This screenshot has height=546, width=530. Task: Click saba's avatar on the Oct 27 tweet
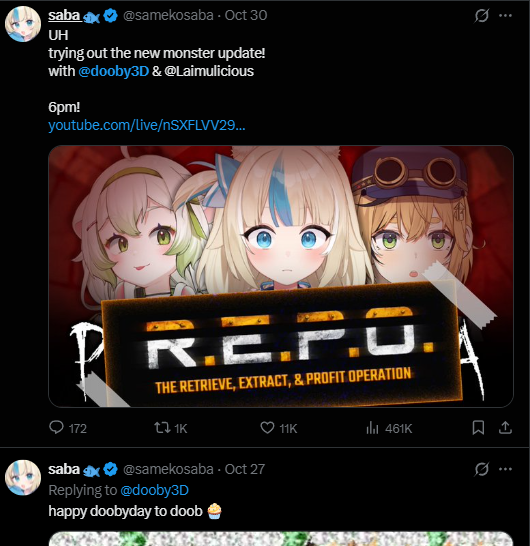(x=23, y=478)
